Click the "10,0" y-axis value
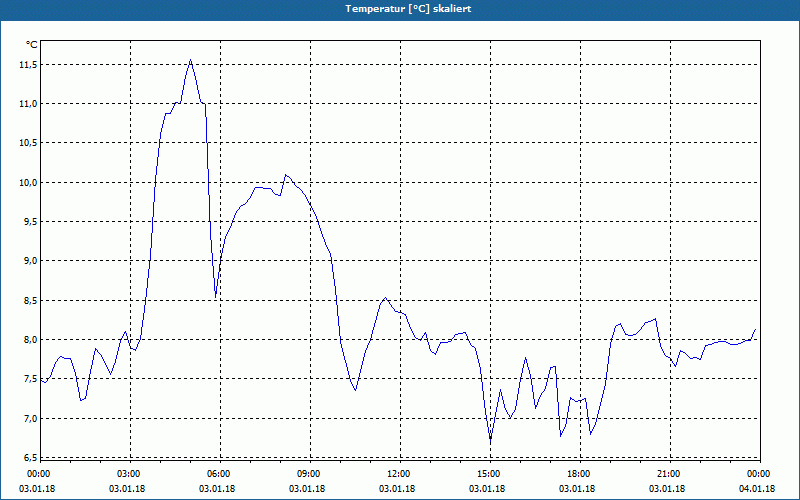The width and height of the screenshot is (800, 500). (29, 183)
